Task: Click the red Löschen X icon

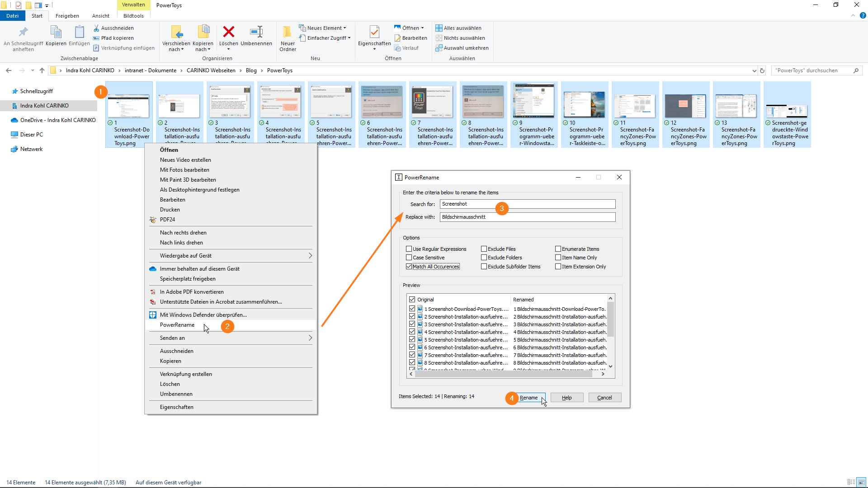Action: coord(229,32)
